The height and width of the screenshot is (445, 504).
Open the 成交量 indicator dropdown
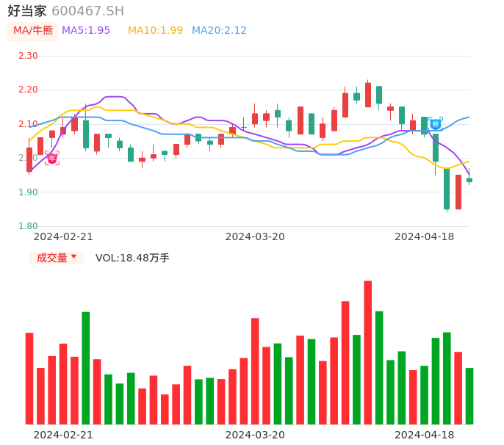57,258
